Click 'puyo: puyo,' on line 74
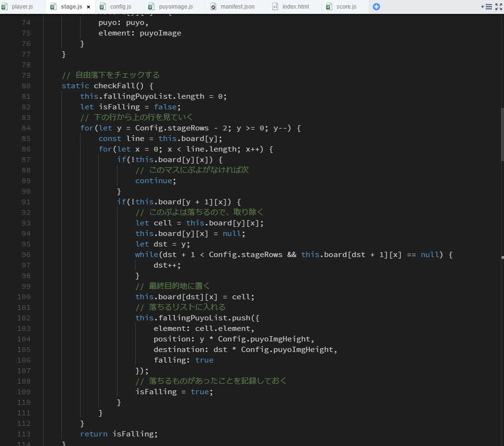The image size is (504, 446). point(124,23)
